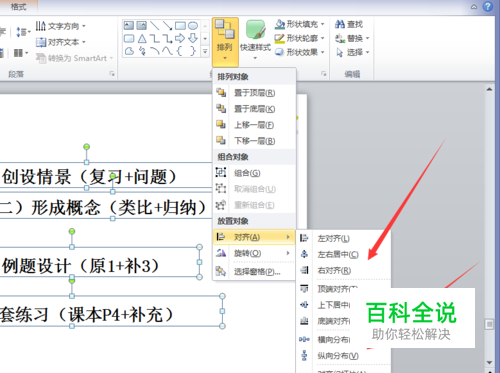
Task: Choose Bring to Front (置于顶层)
Action: coord(254,93)
